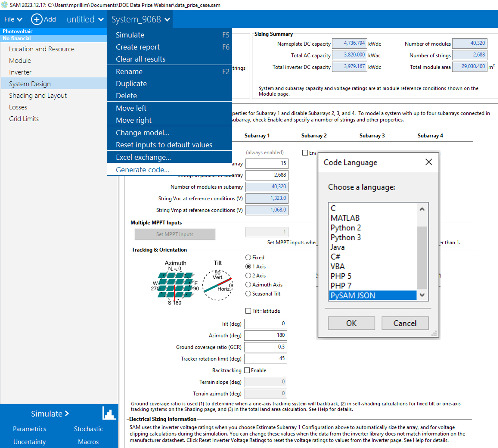Open the results chart icon beside Simulate

pyautogui.click(x=109, y=413)
